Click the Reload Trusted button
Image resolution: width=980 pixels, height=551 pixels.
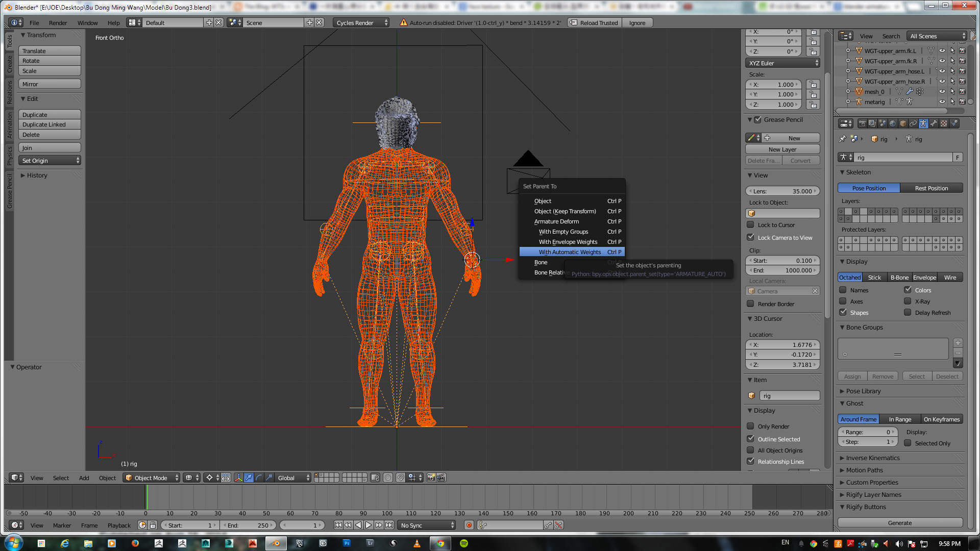click(x=594, y=23)
